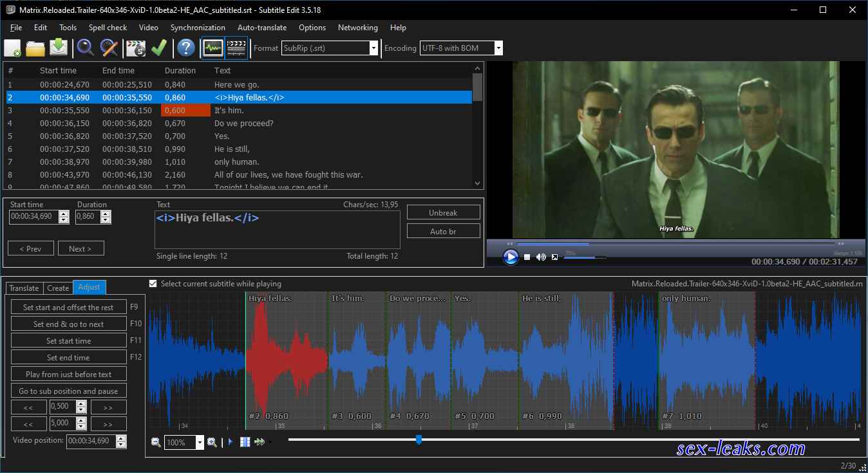Click 'Set start and offset the rest'
Image resolution: width=868 pixels, height=473 pixels.
coord(68,307)
